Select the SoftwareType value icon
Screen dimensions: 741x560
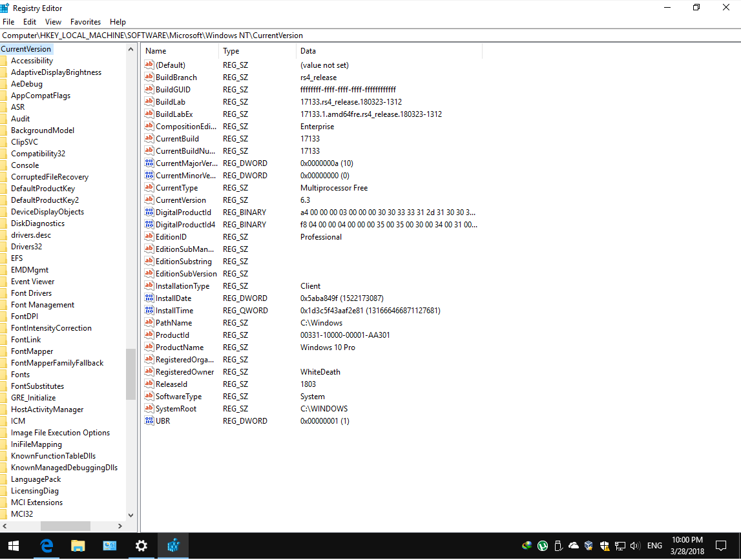click(149, 397)
